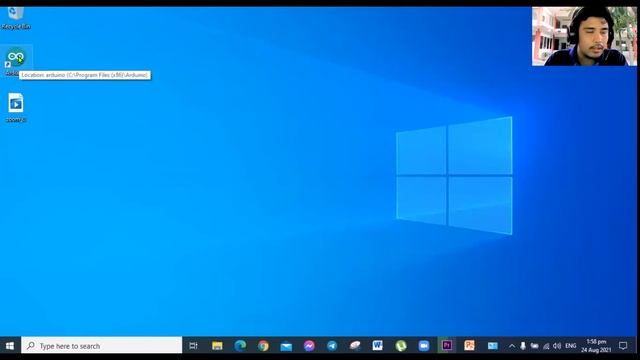The image size is (640, 360).
Task: Open PowerPoint from the taskbar
Action: [x=469, y=346]
